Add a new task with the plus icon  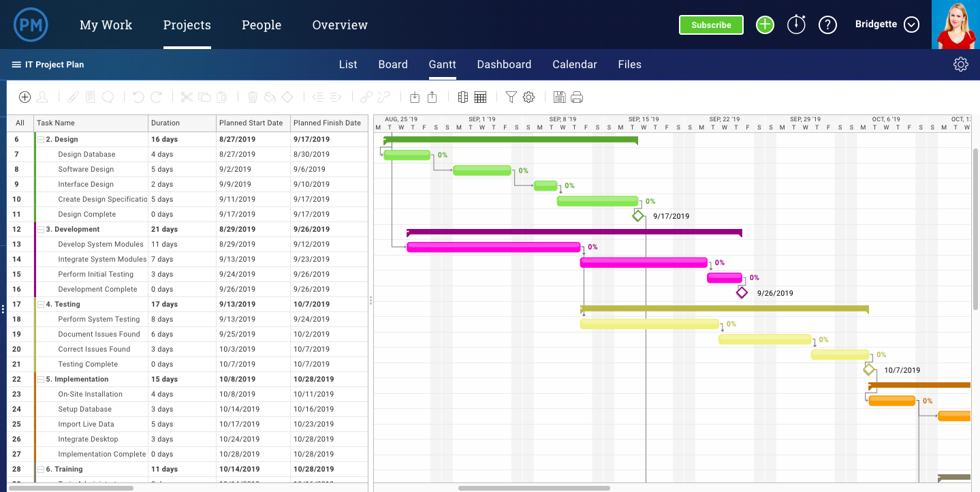coord(25,97)
